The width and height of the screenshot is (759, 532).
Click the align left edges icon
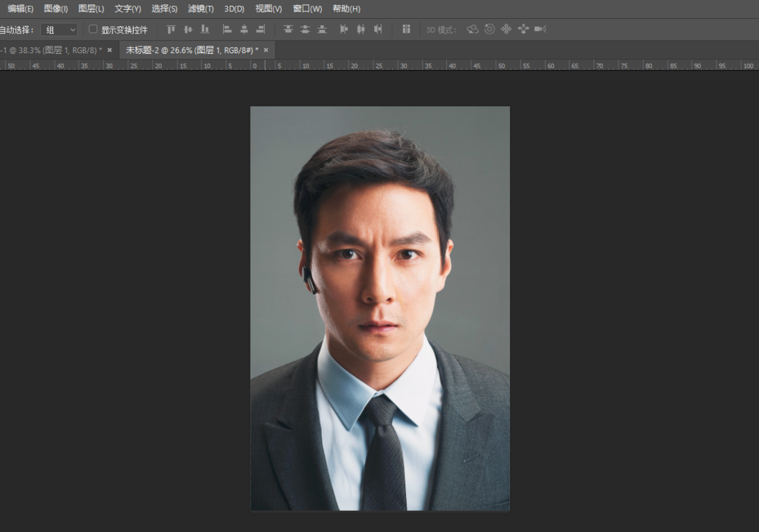pos(227,30)
